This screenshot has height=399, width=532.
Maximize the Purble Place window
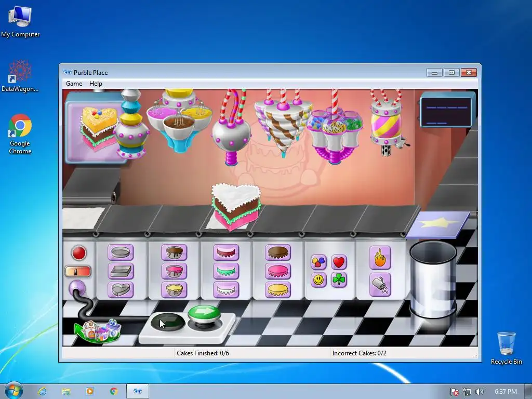click(451, 73)
